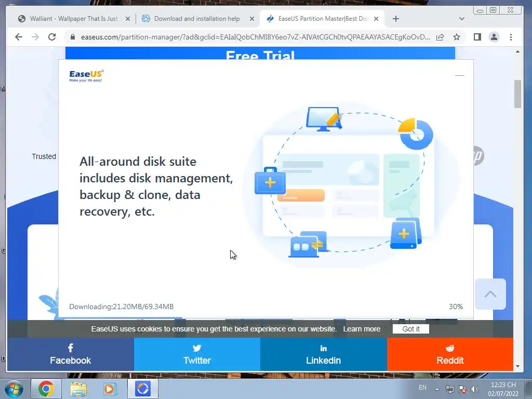Click the Trusted text on webpage
The height and width of the screenshot is (399, 532).
click(x=44, y=156)
